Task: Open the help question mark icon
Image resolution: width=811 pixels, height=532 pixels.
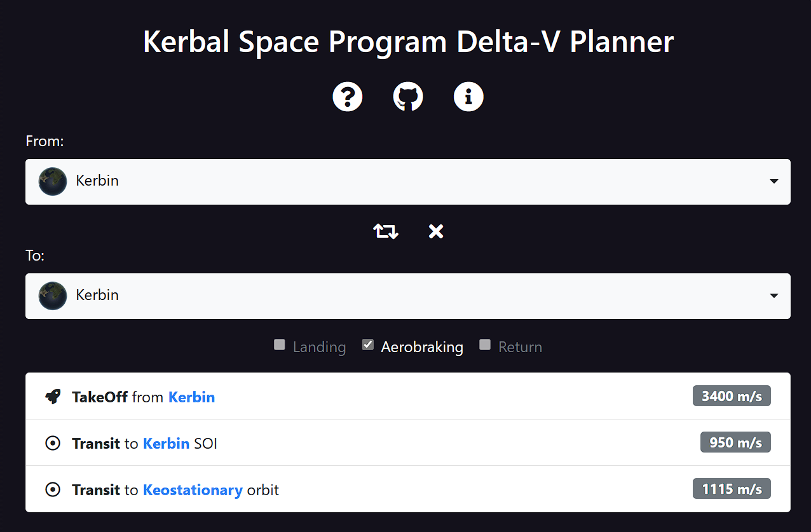Action: 347,96
